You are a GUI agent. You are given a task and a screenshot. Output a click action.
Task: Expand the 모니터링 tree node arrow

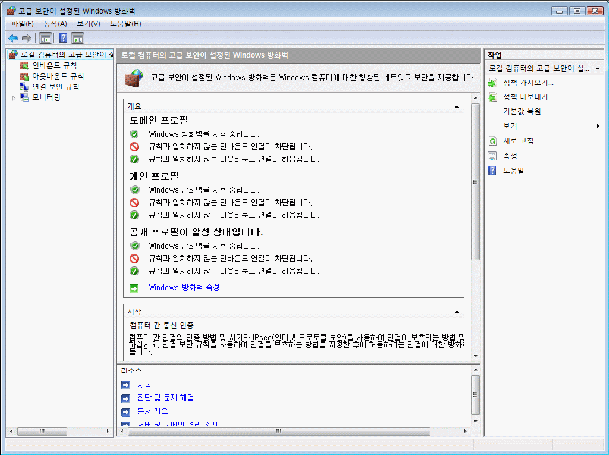pos(14,98)
